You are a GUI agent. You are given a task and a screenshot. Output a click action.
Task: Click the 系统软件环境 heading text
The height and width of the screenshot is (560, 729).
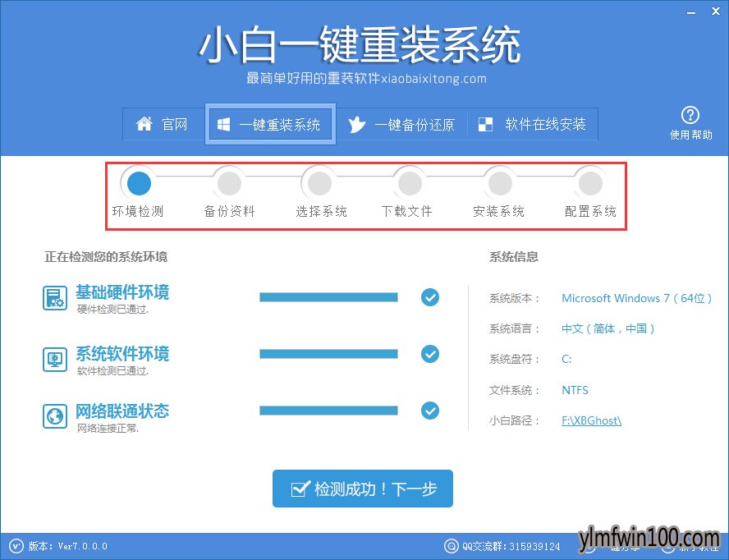click(x=122, y=353)
